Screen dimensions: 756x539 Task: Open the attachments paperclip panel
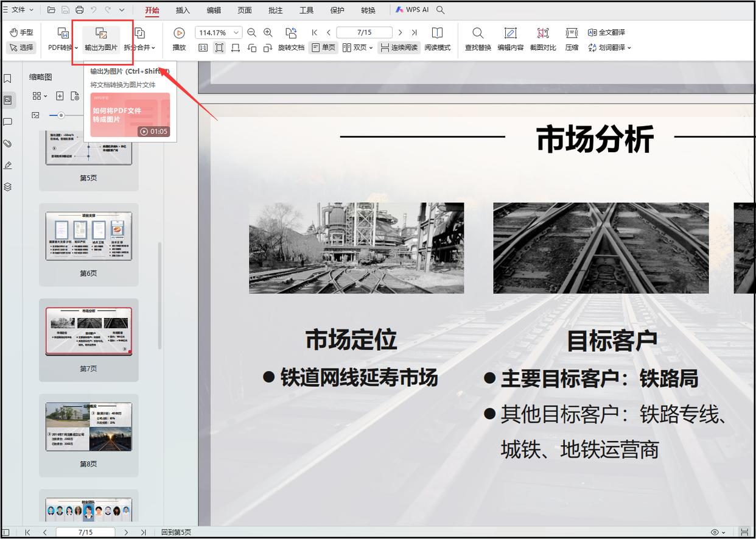tap(8, 144)
